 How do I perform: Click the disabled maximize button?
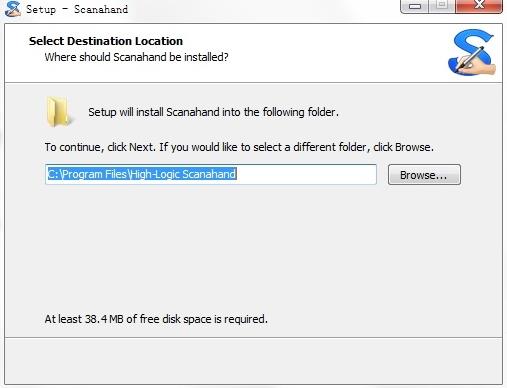pyautogui.click(x=442, y=6)
